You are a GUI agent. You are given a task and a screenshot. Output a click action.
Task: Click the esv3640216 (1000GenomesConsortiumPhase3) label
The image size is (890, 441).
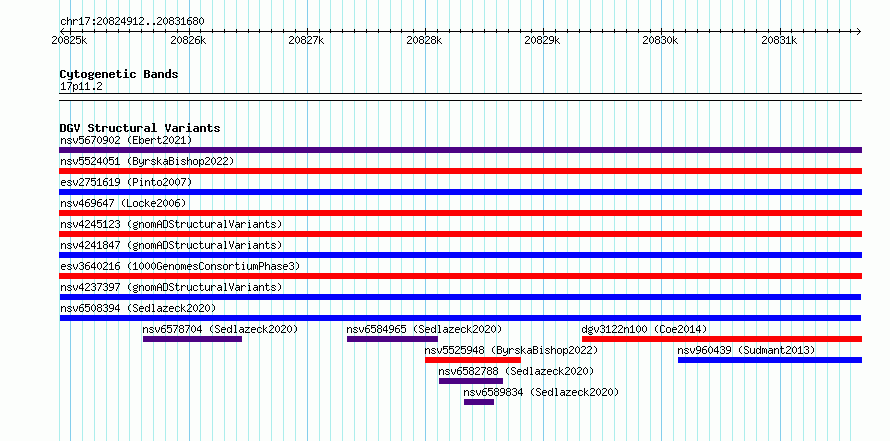180,266
